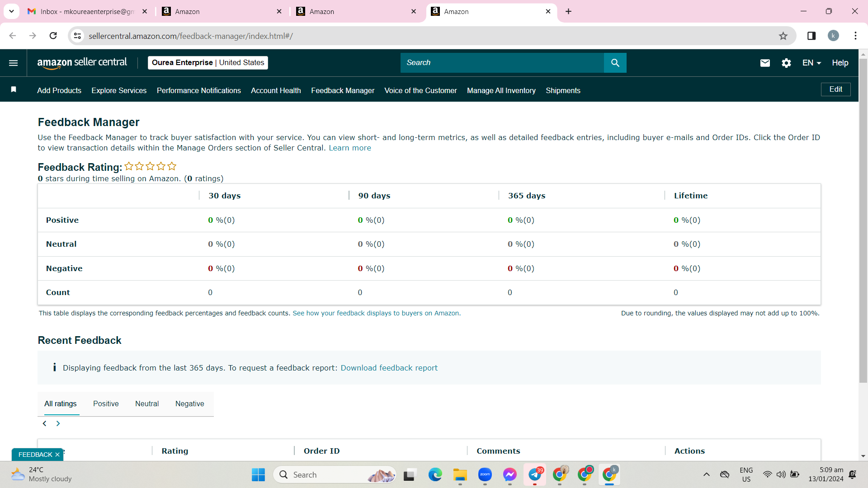868x488 pixels.
Task: Open the Help page
Action: pyautogui.click(x=840, y=63)
